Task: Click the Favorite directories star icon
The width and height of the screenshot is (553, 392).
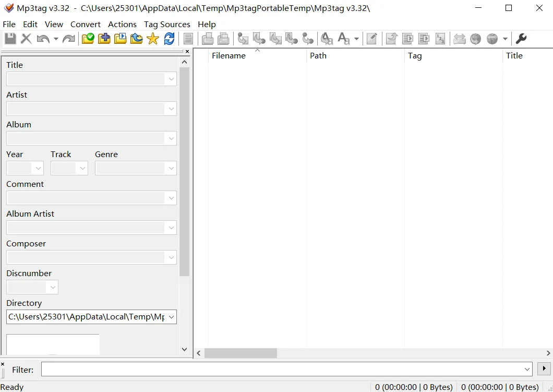Action: [153, 39]
